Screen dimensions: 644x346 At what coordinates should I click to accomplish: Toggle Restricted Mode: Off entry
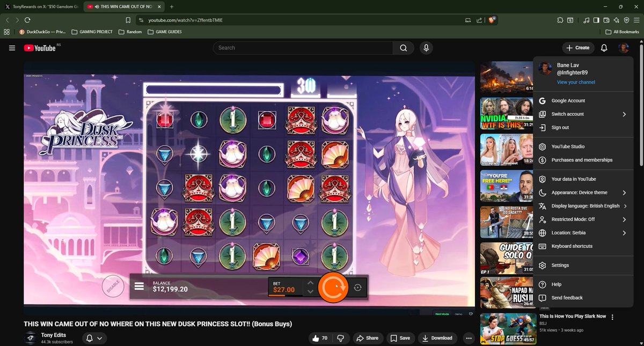click(x=583, y=219)
